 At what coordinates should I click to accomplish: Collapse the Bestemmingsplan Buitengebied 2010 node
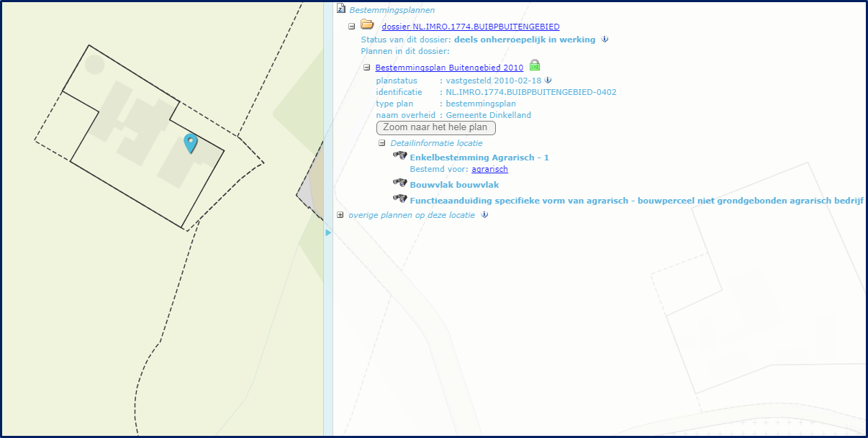[366, 68]
